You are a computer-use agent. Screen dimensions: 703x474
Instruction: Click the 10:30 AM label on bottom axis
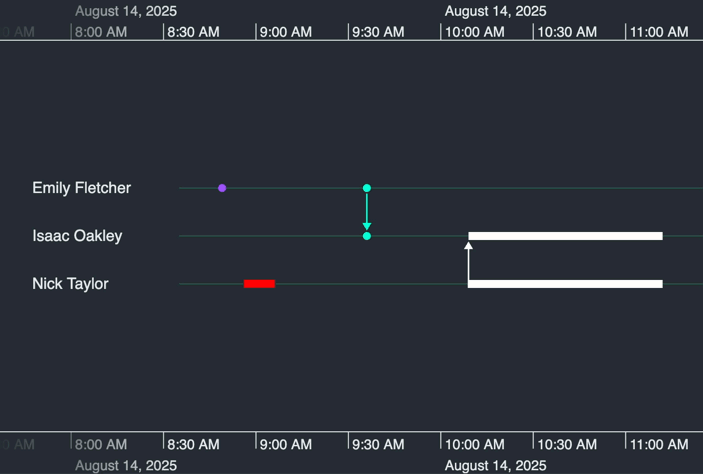click(x=567, y=444)
